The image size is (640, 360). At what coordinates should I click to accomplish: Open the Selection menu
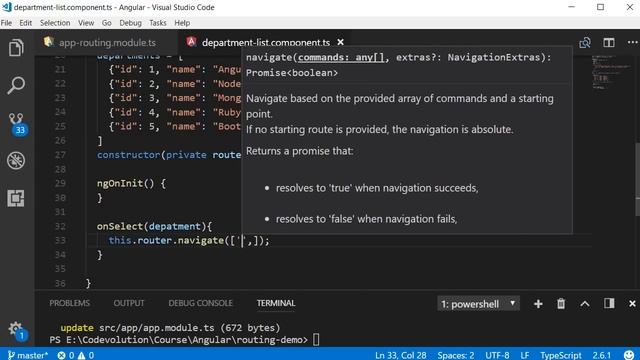click(x=55, y=23)
